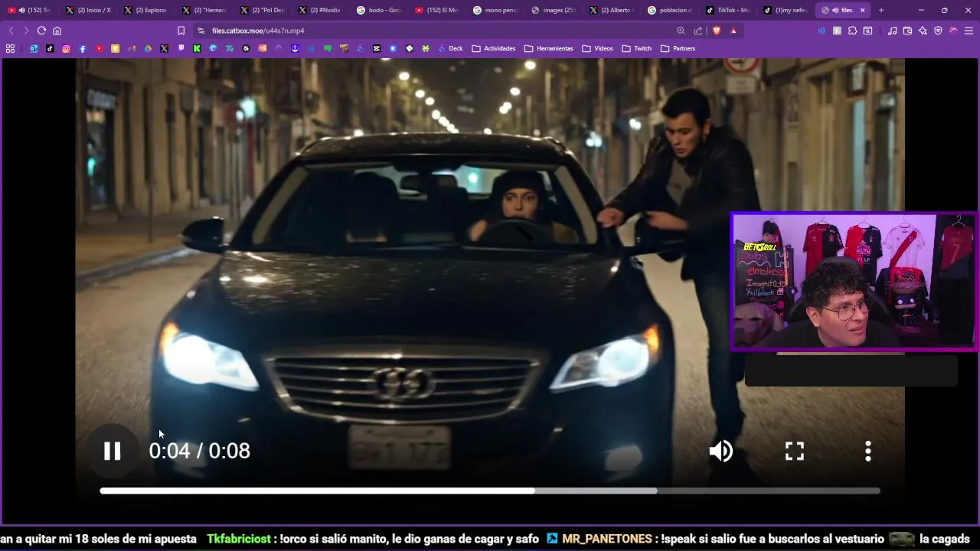Switch to the 'poblacion d' Google tab
The image size is (980, 551).
point(671,10)
